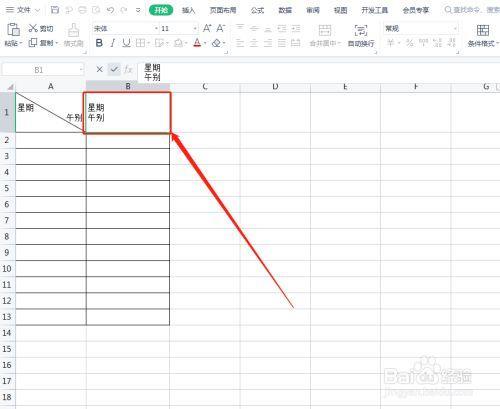The image size is (500, 409).
Task: Select row 14 header
Action: 7,333
